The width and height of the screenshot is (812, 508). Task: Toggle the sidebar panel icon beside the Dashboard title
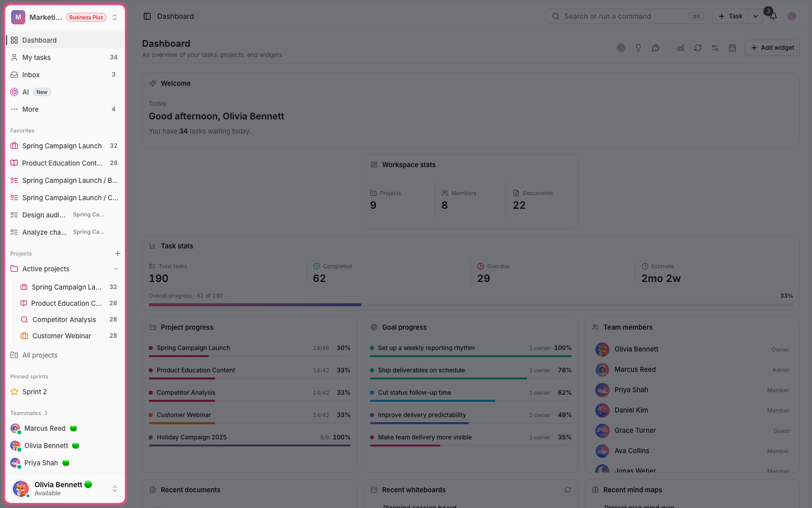pos(147,16)
